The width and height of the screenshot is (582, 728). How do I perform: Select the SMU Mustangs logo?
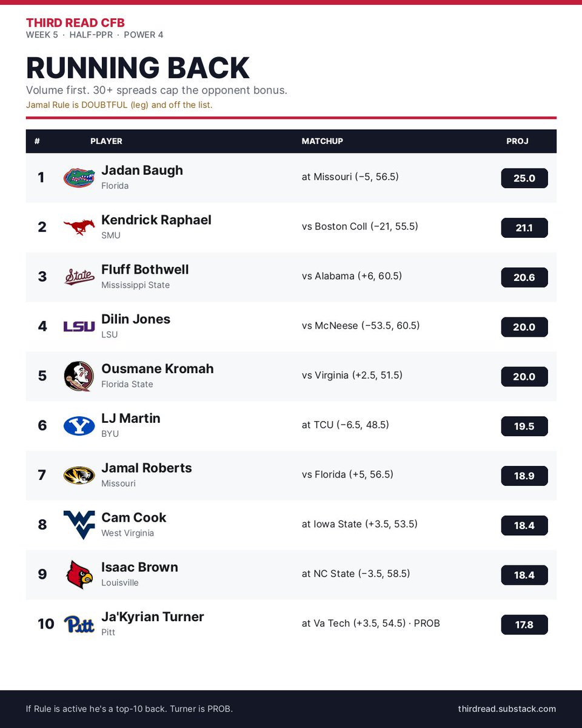[79, 227]
